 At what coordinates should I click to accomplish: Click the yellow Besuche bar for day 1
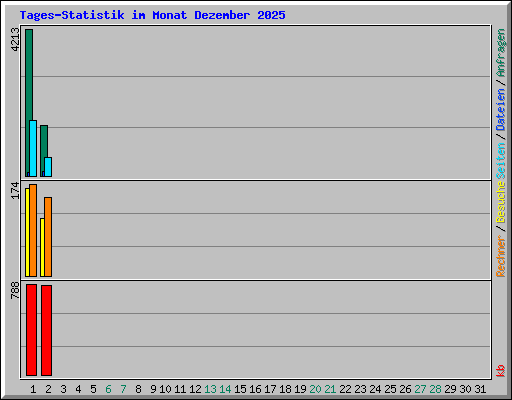coord(27,232)
